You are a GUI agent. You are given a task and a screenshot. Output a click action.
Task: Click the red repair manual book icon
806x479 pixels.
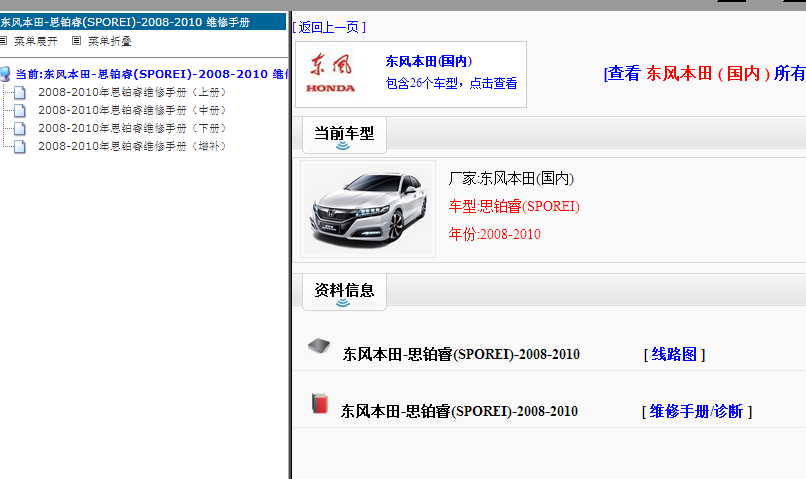click(319, 404)
